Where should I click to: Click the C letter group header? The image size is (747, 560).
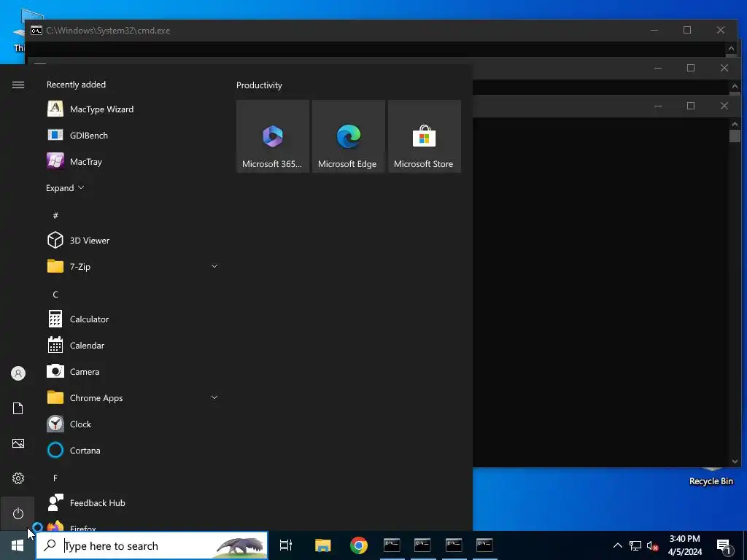(55, 295)
